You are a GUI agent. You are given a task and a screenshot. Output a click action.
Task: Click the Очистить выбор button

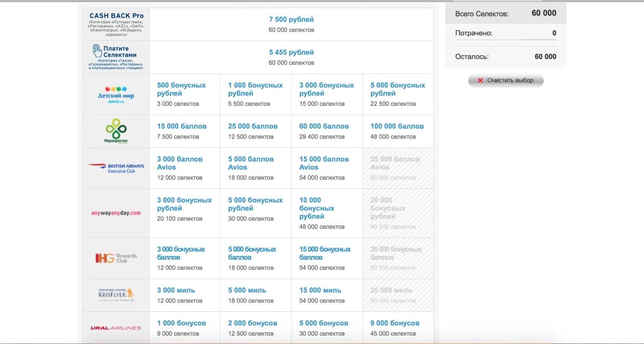point(506,80)
